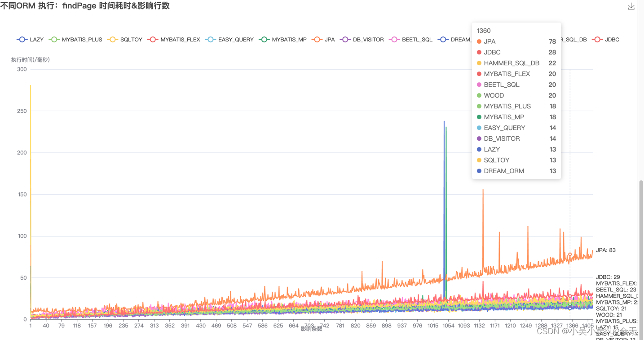Click the end label BEETL_SQL: 23

(x=616, y=290)
